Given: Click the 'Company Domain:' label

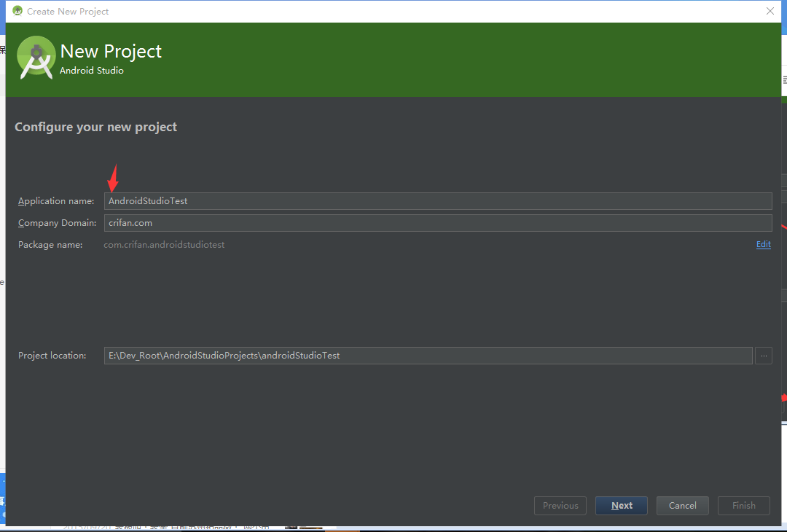Looking at the screenshot, I should (58, 223).
